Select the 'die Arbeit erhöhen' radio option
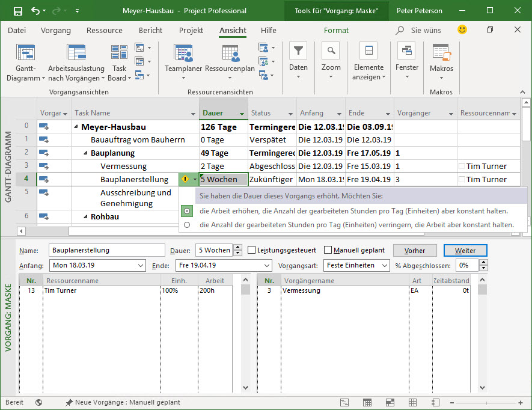The width and height of the screenshot is (532, 410). 187,211
